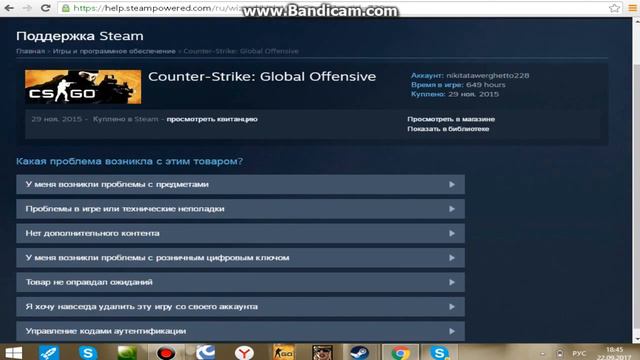Click the Counter-Strike: Global Offensive breadcrumb
The width and height of the screenshot is (640, 360).
pos(241,51)
